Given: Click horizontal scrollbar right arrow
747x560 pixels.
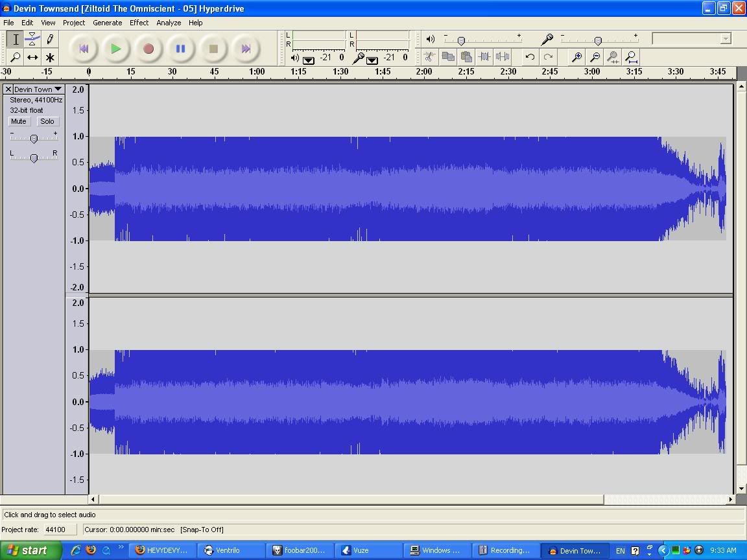Looking at the screenshot, I should [x=730, y=499].
